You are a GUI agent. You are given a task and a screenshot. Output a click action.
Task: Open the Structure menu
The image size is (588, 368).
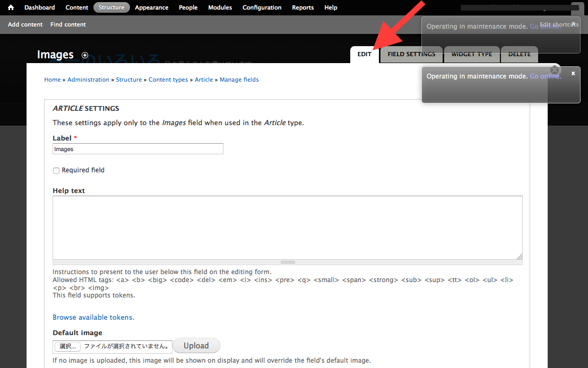111,7
